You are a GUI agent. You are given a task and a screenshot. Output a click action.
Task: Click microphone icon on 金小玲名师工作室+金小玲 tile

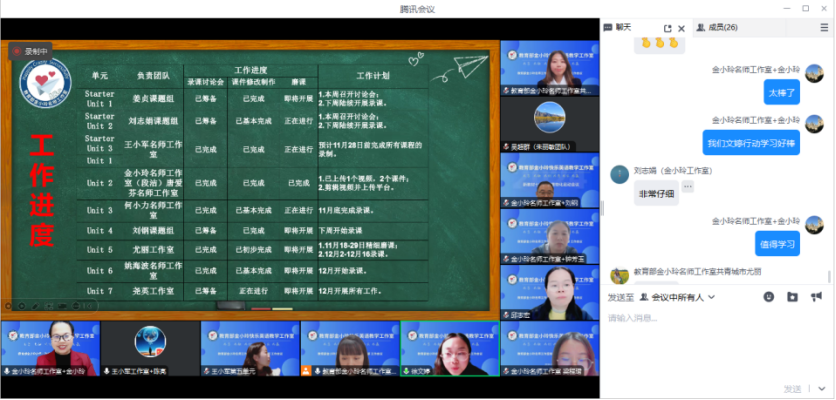[x=7, y=371]
